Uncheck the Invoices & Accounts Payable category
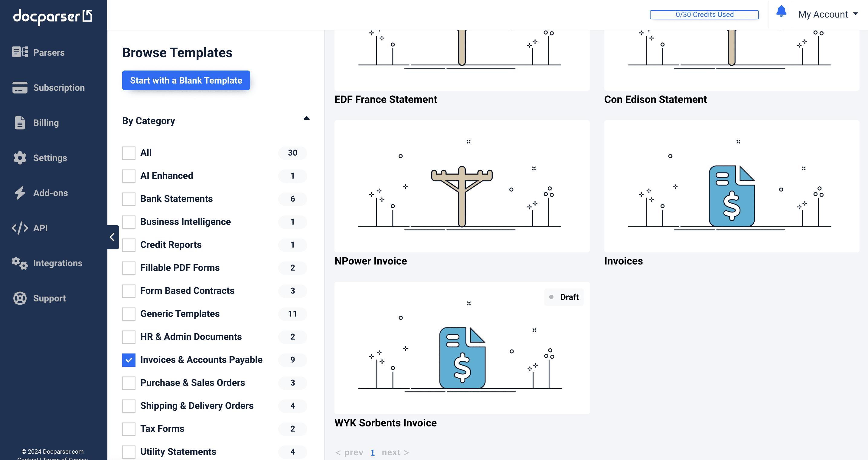This screenshot has width=868, height=460. pos(128,360)
